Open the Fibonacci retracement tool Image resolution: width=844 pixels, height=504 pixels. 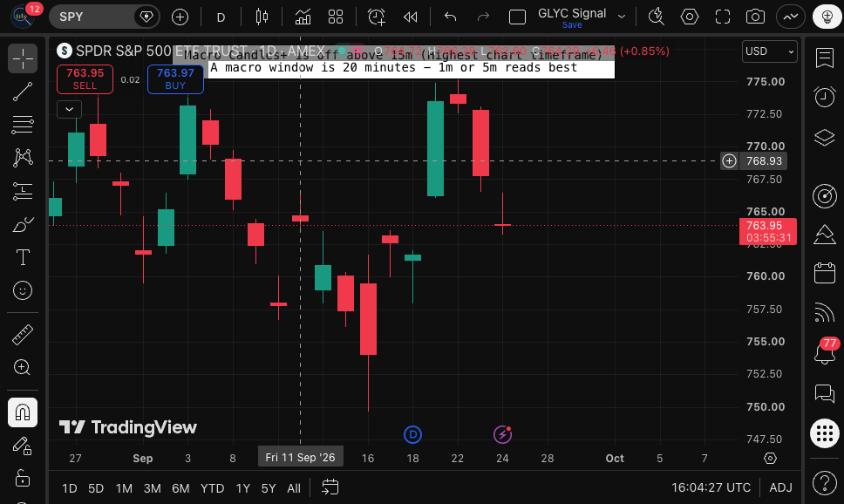(23, 125)
